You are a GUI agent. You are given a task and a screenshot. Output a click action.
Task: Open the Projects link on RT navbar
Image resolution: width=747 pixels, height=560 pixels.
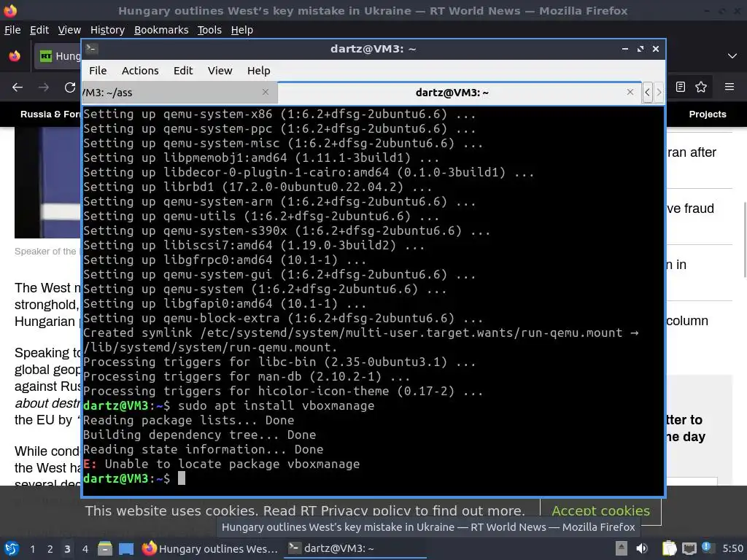tap(708, 114)
